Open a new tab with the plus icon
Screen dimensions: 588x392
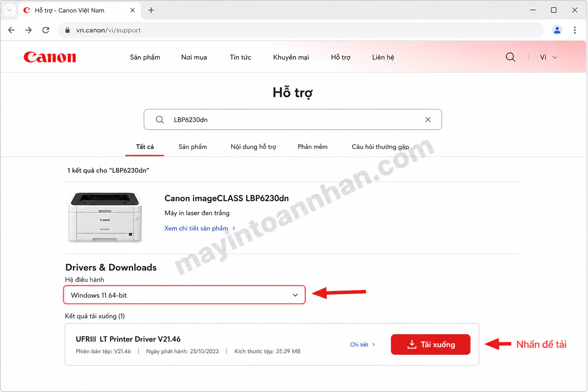click(x=151, y=10)
